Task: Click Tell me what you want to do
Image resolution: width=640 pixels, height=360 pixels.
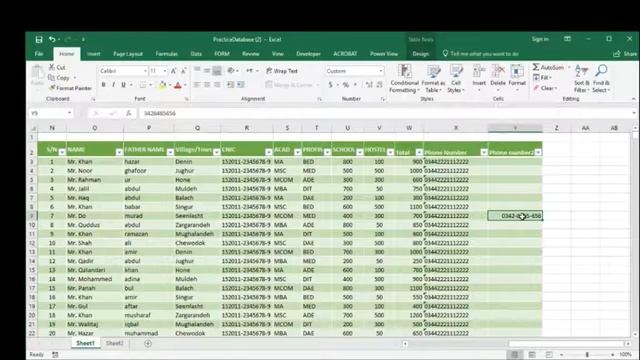Action: coord(480,54)
